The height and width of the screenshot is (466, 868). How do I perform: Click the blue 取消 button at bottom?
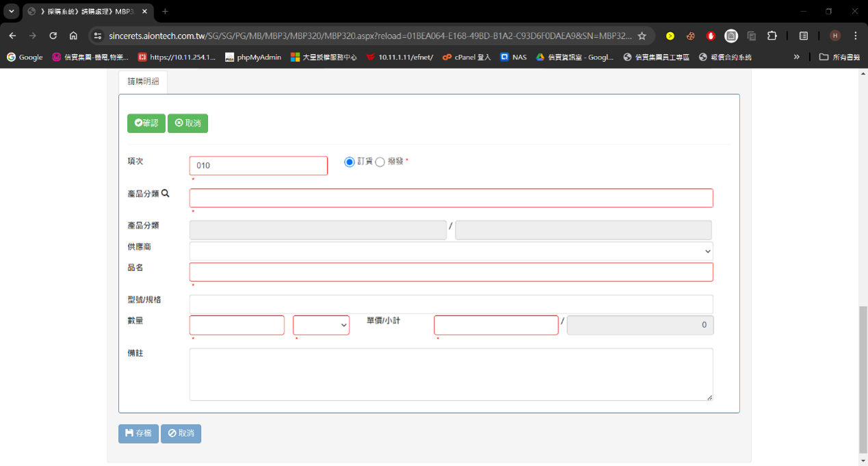pyautogui.click(x=181, y=434)
